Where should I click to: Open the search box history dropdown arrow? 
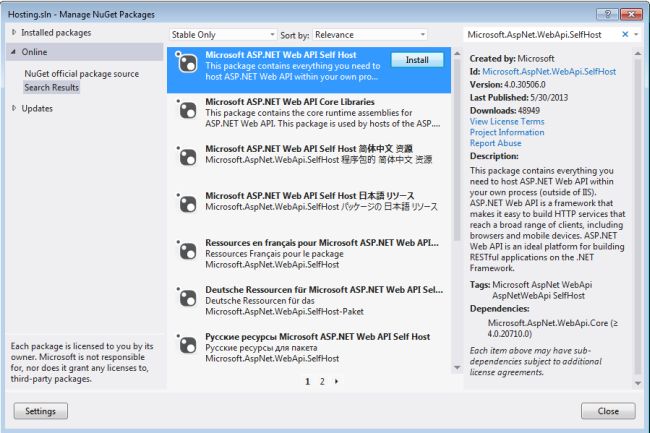point(636,34)
